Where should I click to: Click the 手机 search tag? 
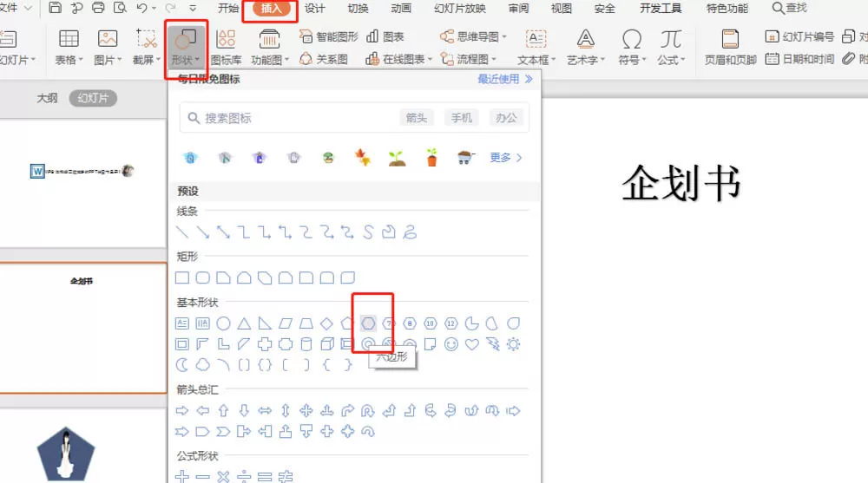click(x=461, y=118)
